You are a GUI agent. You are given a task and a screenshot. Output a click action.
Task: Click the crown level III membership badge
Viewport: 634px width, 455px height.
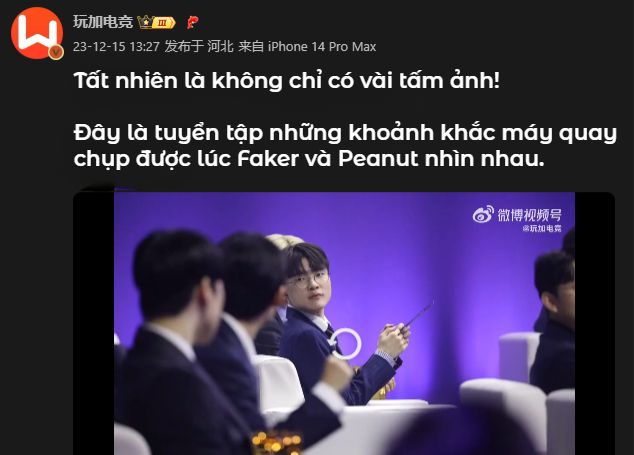coord(156,22)
